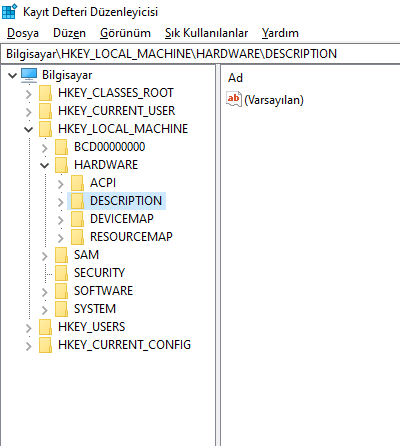Click the SOFTWARE folder icon

pos(61,291)
